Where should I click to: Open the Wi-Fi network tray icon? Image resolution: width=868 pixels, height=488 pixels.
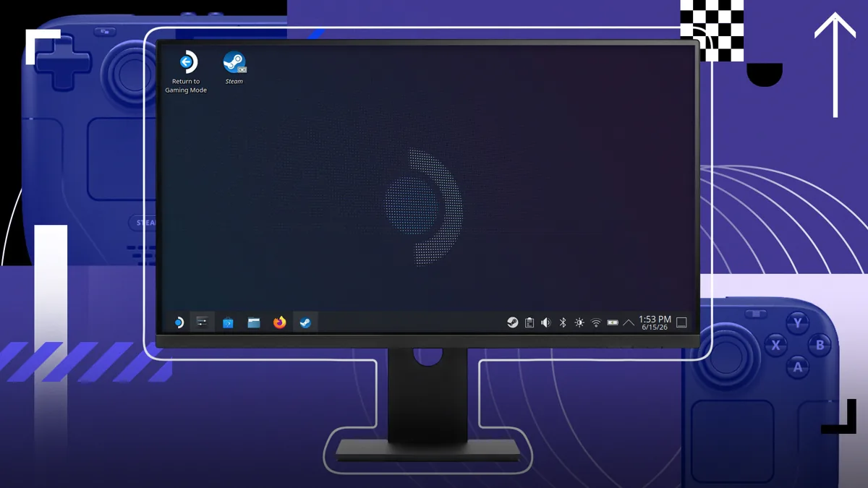[596, 322]
